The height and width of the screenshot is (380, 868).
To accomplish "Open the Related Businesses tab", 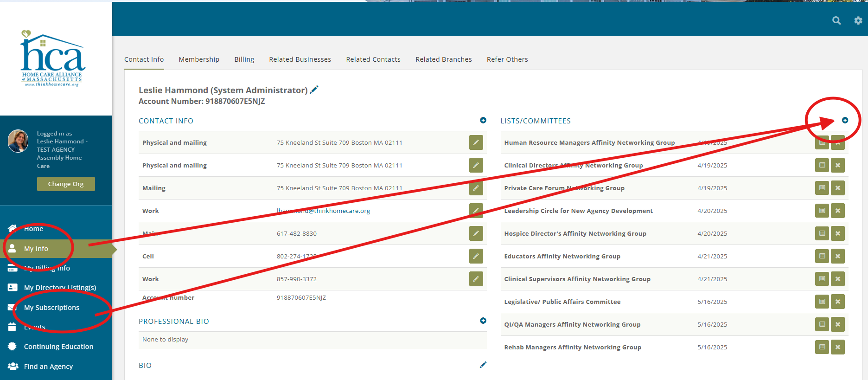I will click(x=300, y=59).
